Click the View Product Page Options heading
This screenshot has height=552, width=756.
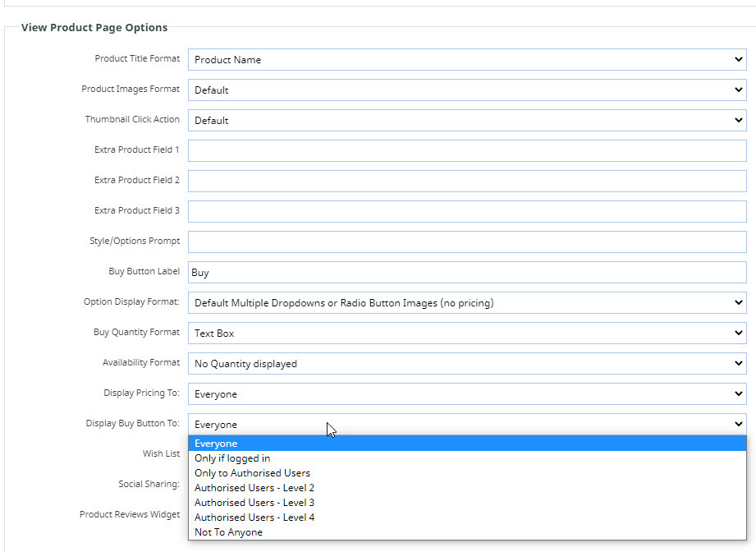pyautogui.click(x=94, y=27)
